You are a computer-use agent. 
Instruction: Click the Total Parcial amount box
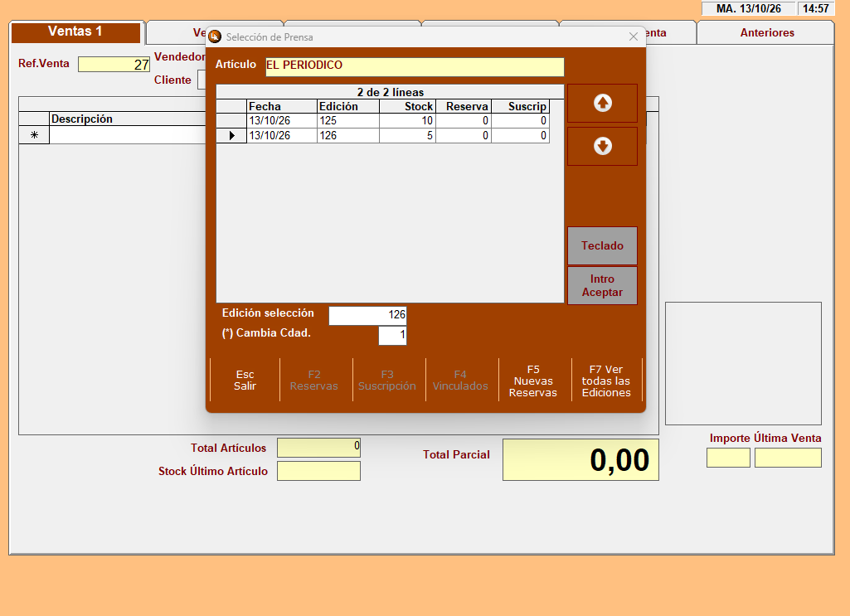click(580, 459)
